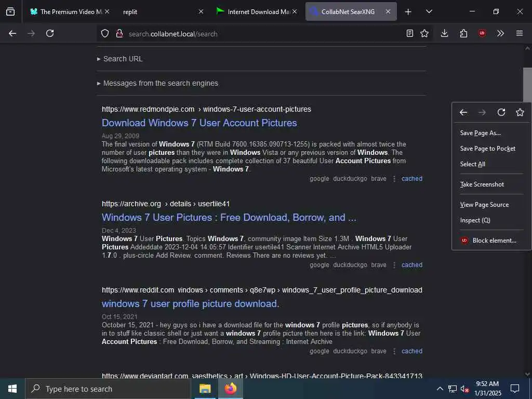Choose Save Page to Pocket
Image resolution: width=532 pixels, height=399 pixels.
tap(491, 149)
